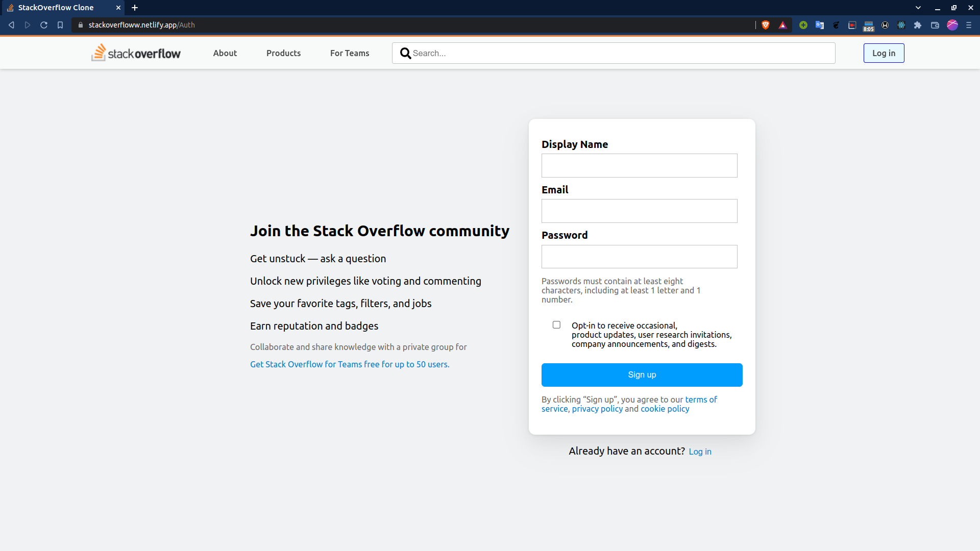
Task: Open the browser profile avatar menu
Action: click(x=952, y=25)
